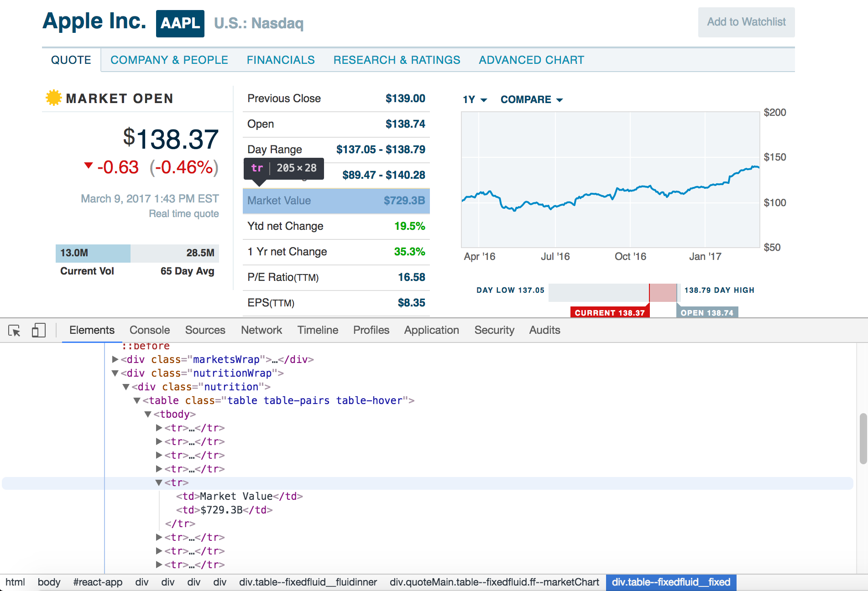Open the RESEARCH & RATINGS tab
This screenshot has width=868, height=591.
coord(397,60)
